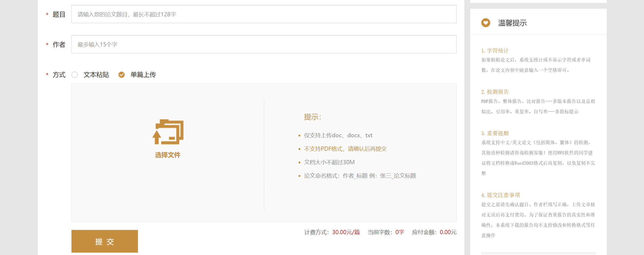
Task: Click the 不支持PDF格式 warning text
Action: pyautogui.click(x=345, y=149)
